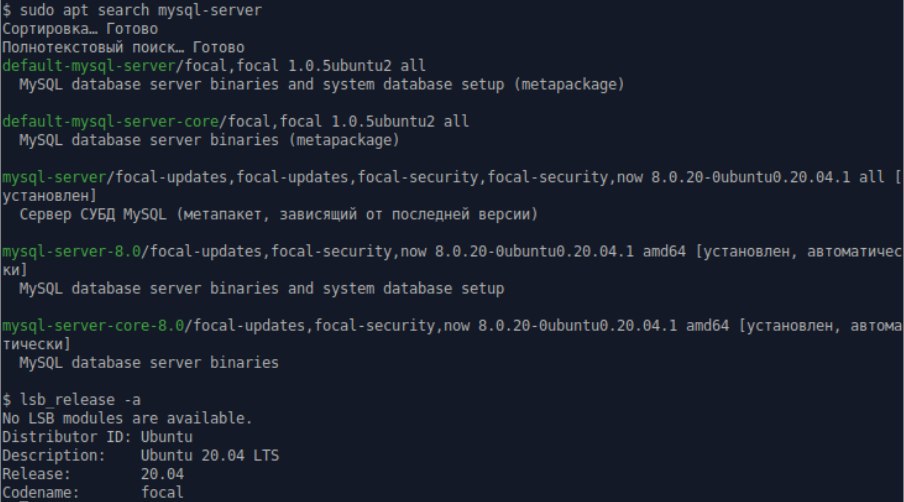The image size is (904, 502).
Task: Click the 'Ubuntu 20.04 LTS' description value
Action: click(210, 455)
